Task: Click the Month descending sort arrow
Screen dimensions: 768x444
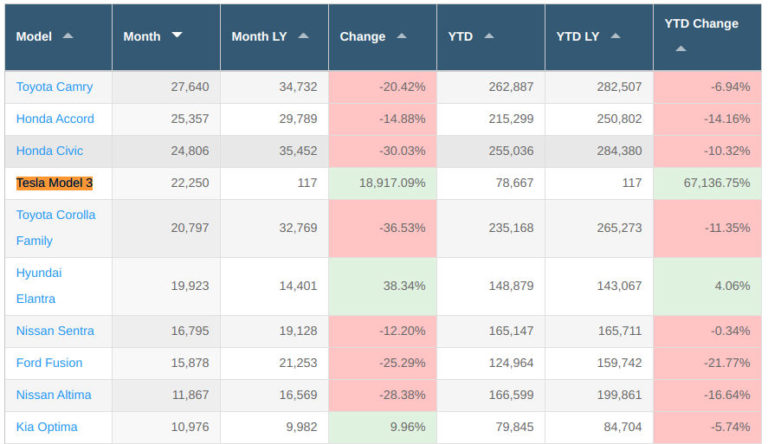Action: click(177, 35)
